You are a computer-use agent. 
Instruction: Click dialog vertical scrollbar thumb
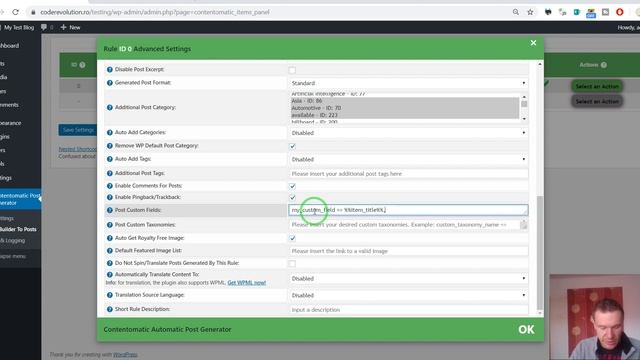pos(540,252)
